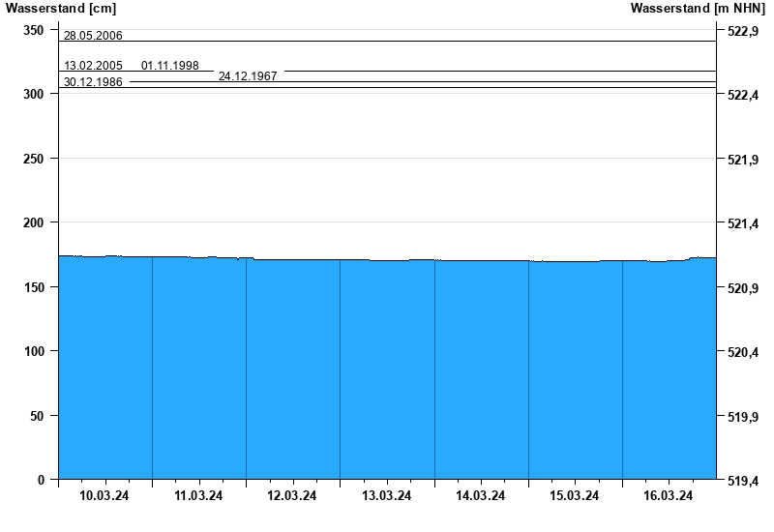The height and width of the screenshot is (532, 774).
Task: Click the blue water level area
Action: click(x=387, y=368)
